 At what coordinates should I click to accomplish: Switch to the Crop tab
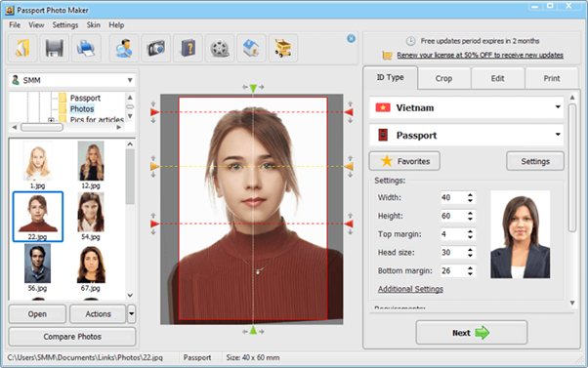click(443, 78)
